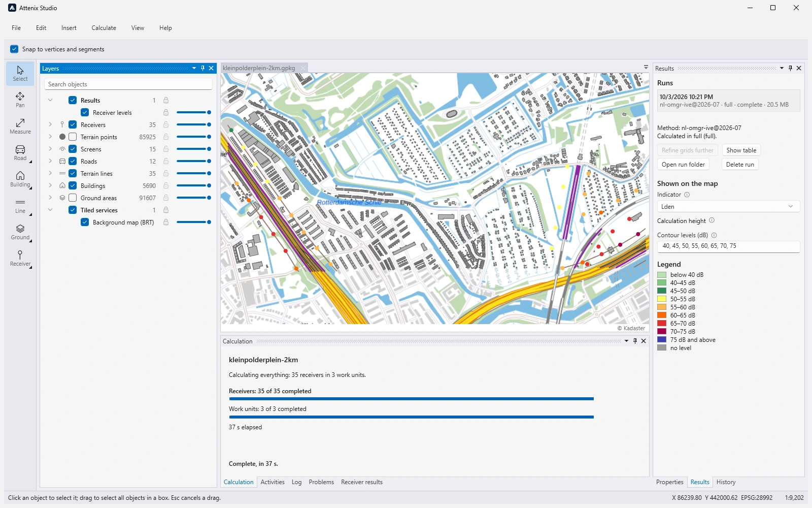Click the lock icon for Buildings layer

coord(166,186)
